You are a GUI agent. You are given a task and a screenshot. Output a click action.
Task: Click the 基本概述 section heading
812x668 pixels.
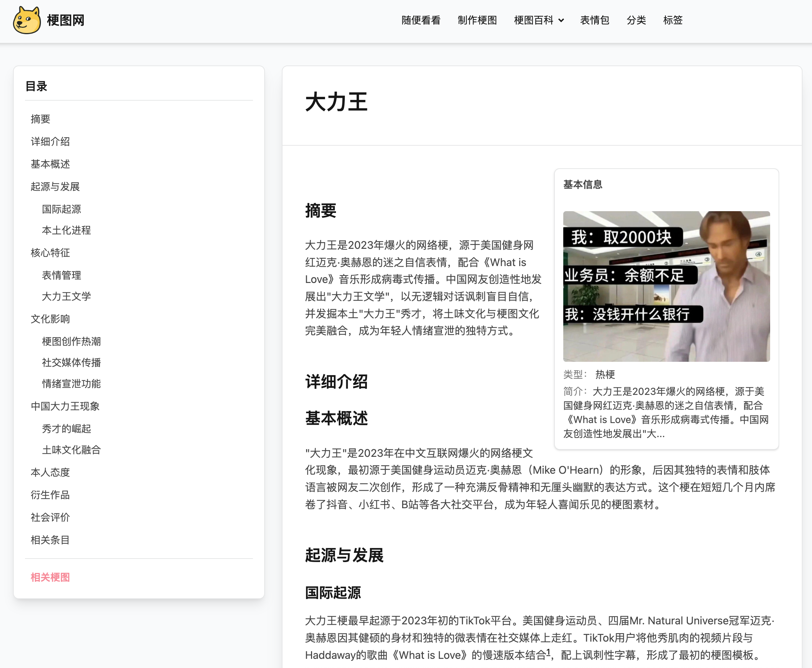(337, 418)
